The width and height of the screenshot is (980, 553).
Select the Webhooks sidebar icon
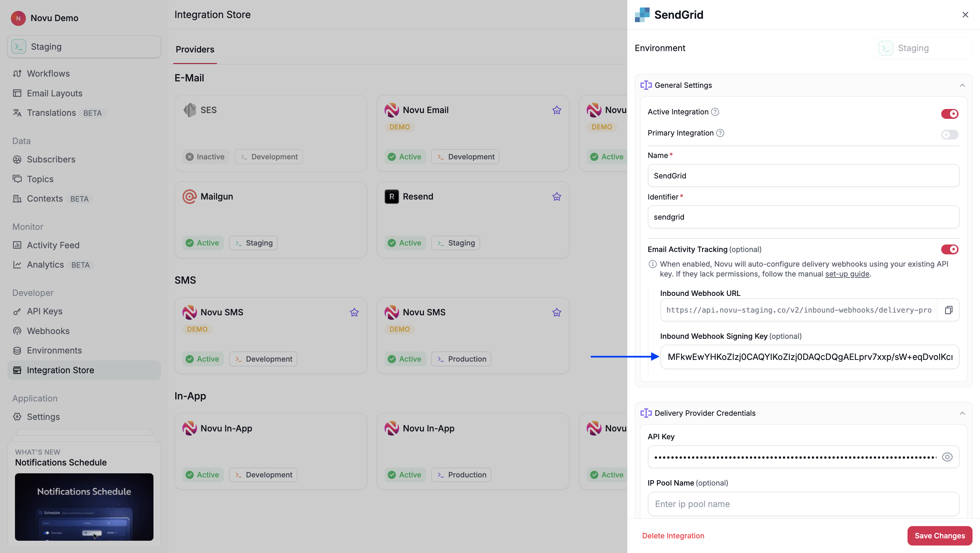point(17,331)
